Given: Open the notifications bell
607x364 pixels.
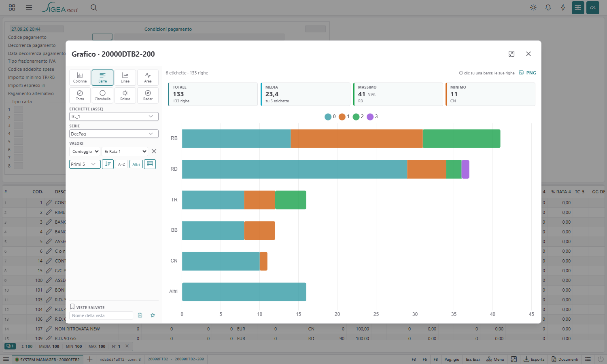Looking at the screenshot, I should [x=548, y=7].
